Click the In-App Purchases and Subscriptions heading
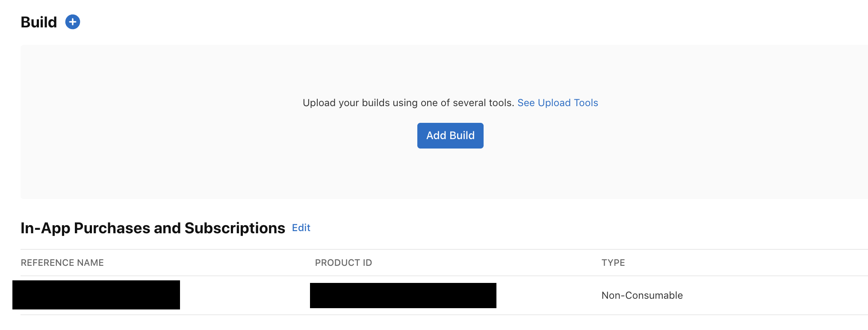The image size is (868, 330). (153, 228)
